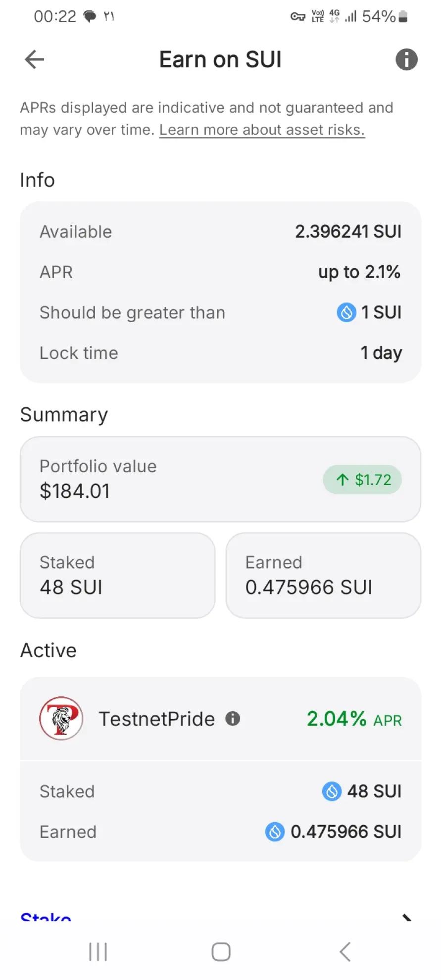The width and height of the screenshot is (441, 980).
Task: Tap the back arrow in the header
Action: pos(35,60)
